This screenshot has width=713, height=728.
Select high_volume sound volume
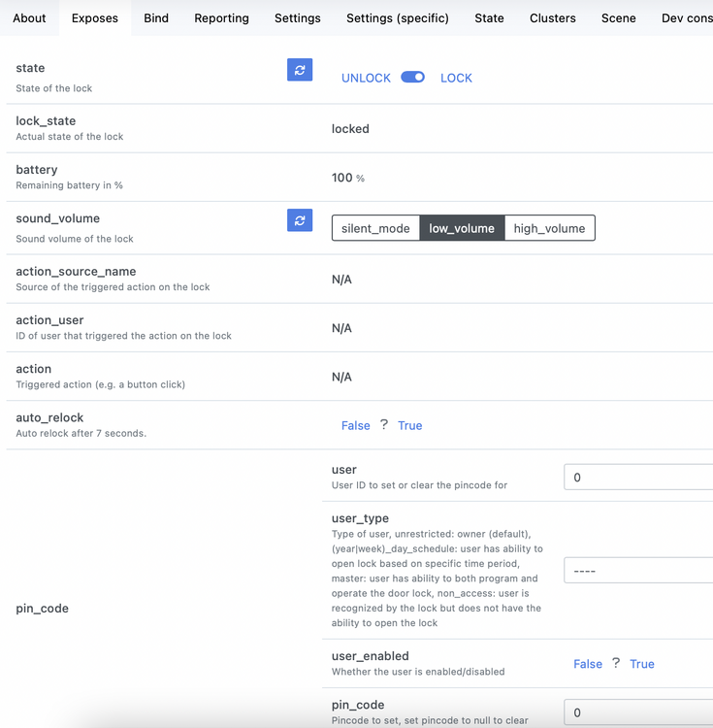pyautogui.click(x=549, y=228)
